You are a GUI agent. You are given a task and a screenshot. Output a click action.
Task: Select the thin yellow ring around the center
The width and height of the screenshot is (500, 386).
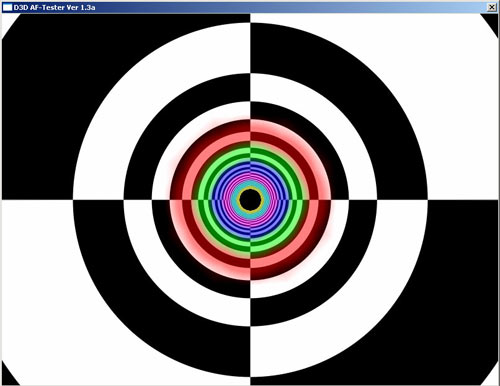tap(250, 188)
